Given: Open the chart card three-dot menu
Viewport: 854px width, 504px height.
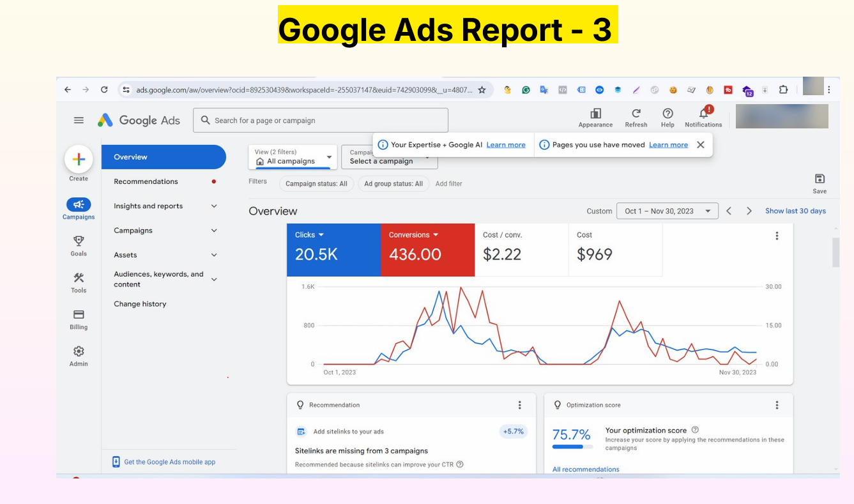Looking at the screenshot, I should point(777,236).
